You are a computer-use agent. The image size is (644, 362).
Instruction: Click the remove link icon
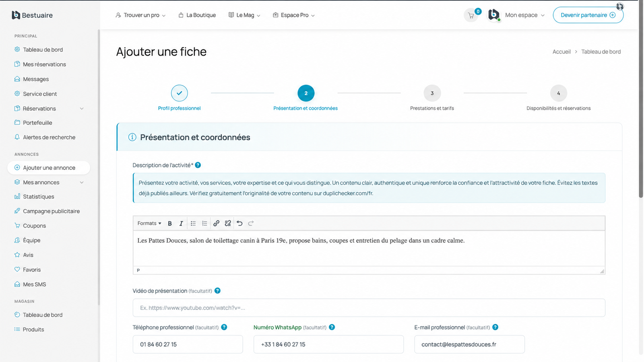point(228,223)
